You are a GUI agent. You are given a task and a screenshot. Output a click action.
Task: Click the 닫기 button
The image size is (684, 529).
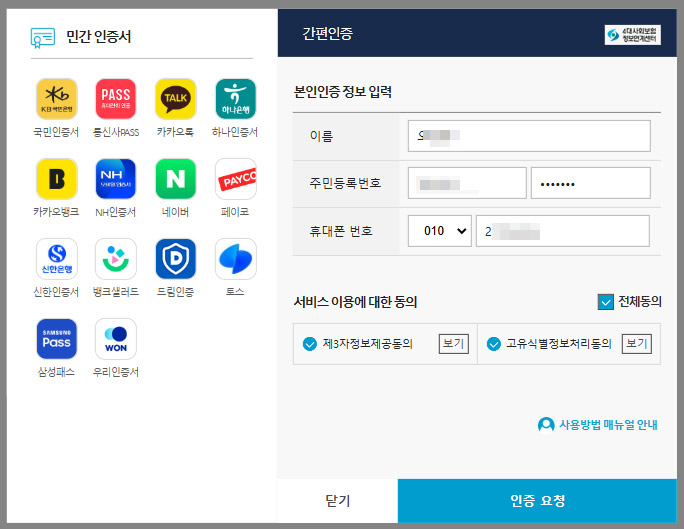point(338,501)
